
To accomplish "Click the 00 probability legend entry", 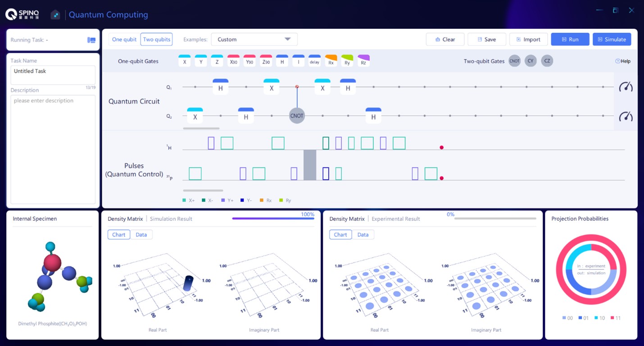I will pyautogui.click(x=567, y=318).
